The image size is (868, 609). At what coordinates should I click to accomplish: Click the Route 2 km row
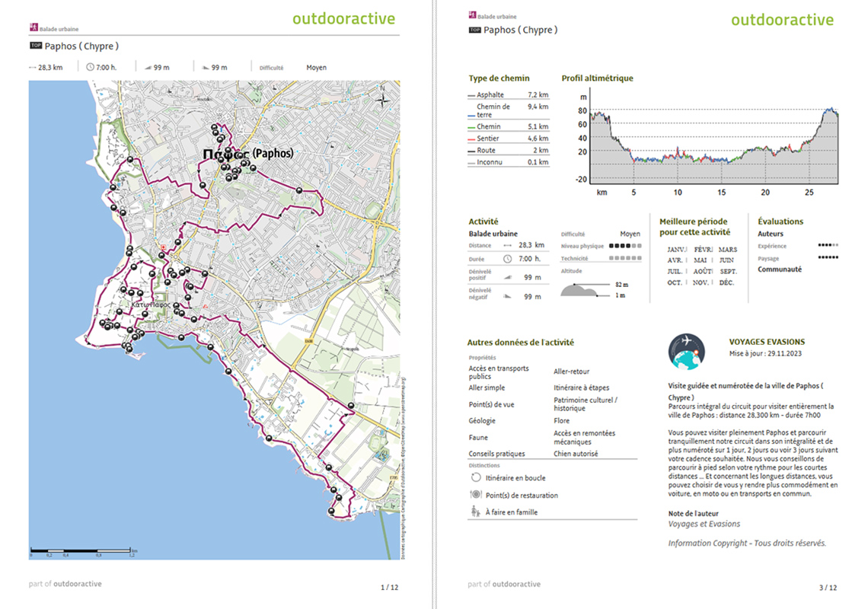[508, 150]
